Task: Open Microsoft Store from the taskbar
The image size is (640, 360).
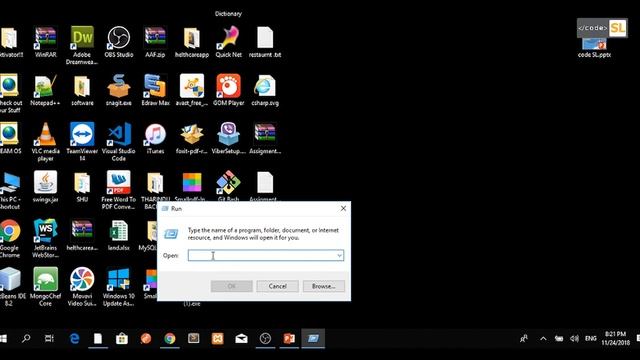Action: click(122, 338)
